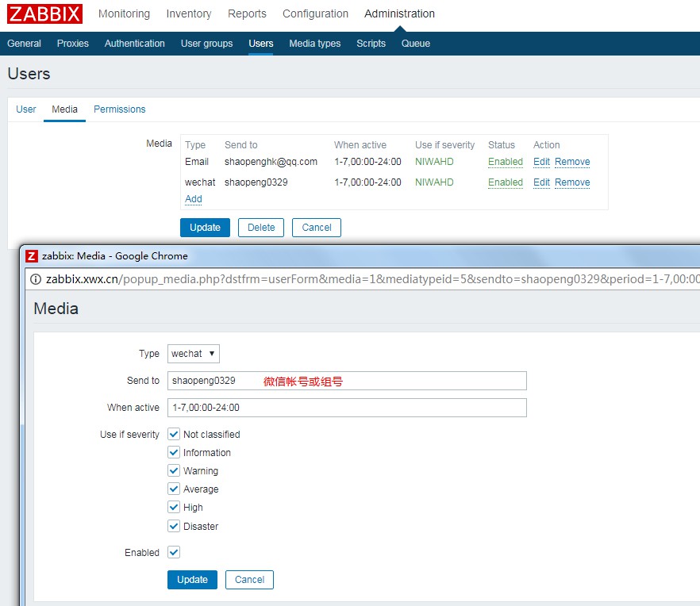
Task: Disable the Enabled checkbox
Action: pos(174,552)
